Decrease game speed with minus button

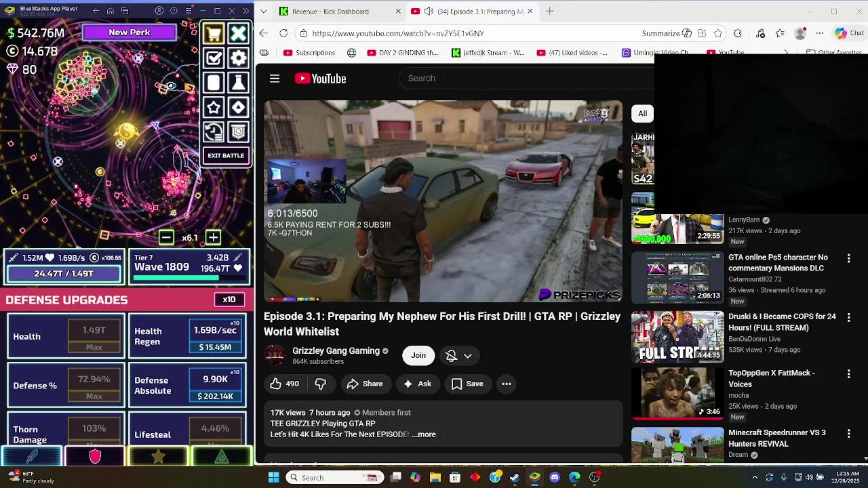pos(166,237)
